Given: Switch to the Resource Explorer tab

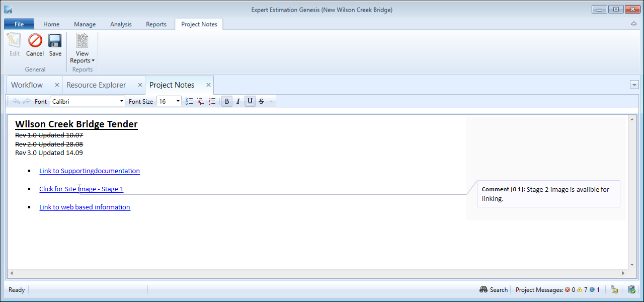Looking at the screenshot, I should pyautogui.click(x=96, y=85).
